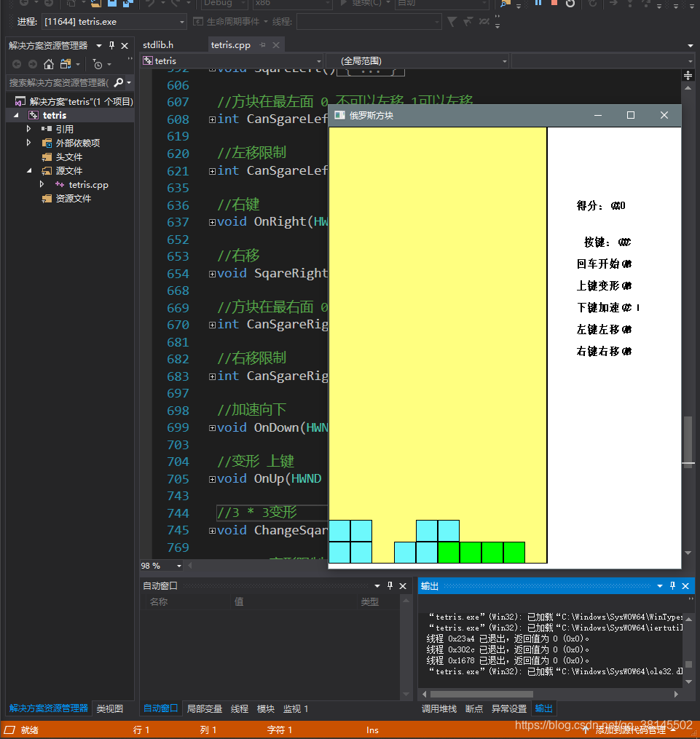This screenshot has height=739, width=700.
Task: Close the tetris.cpp editor tab
Action: point(276,44)
